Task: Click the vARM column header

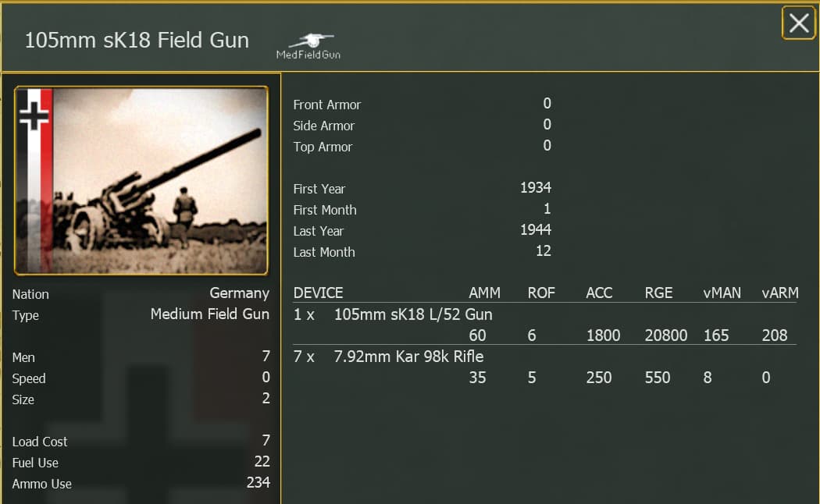Action: (x=779, y=293)
